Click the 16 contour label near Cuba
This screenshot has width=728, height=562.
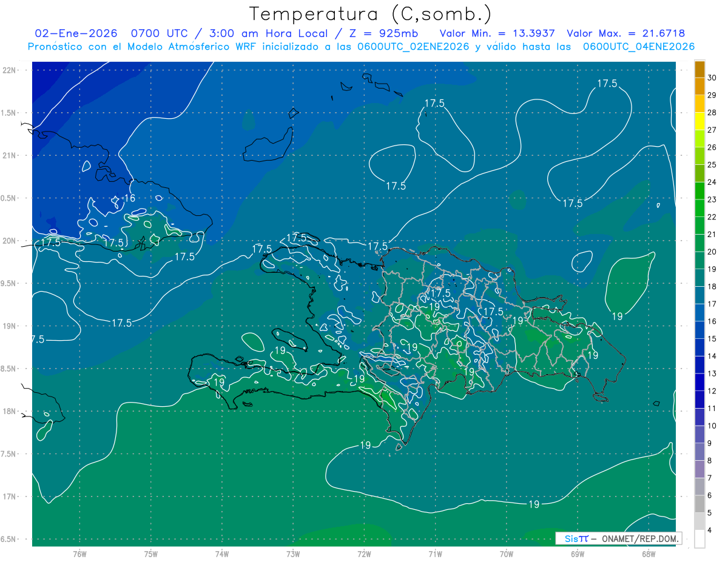pos(129,198)
